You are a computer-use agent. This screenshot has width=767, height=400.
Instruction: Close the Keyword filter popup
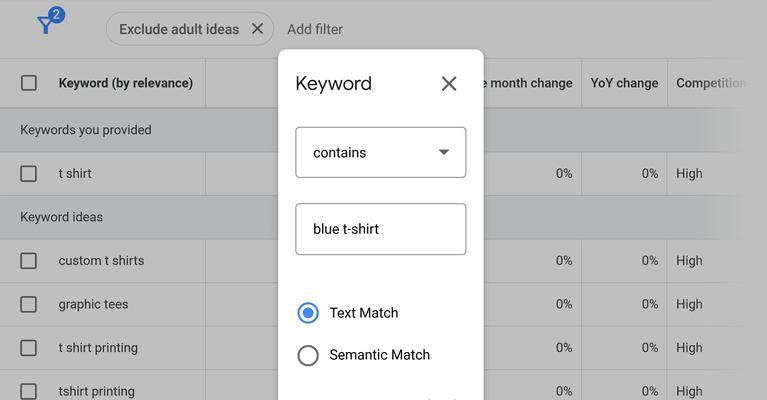(449, 84)
